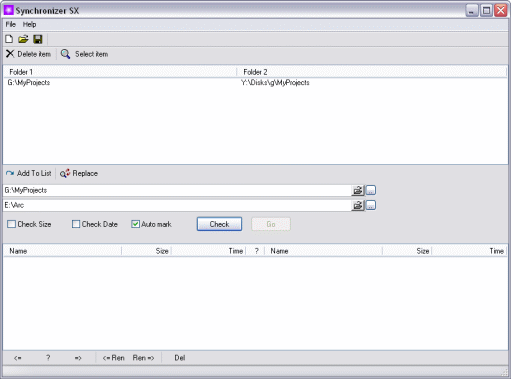Minimize the Synchronizer SX window

point(472,11)
